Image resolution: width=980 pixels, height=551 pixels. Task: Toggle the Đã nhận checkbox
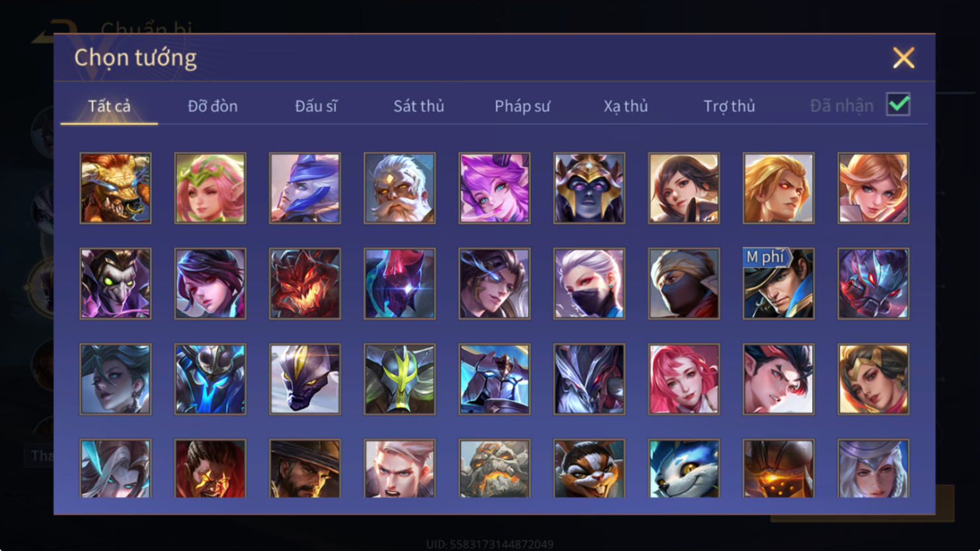tap(898, 104)
